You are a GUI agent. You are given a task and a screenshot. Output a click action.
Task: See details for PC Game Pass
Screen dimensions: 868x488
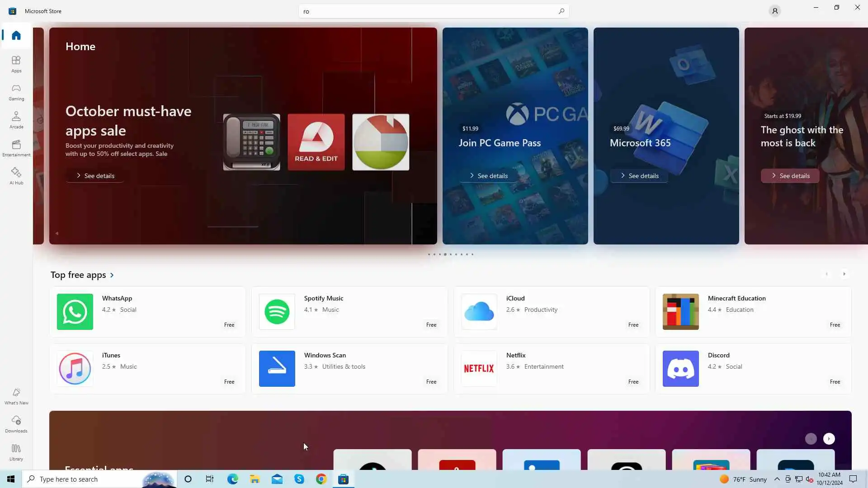click(x=488, y=176)
